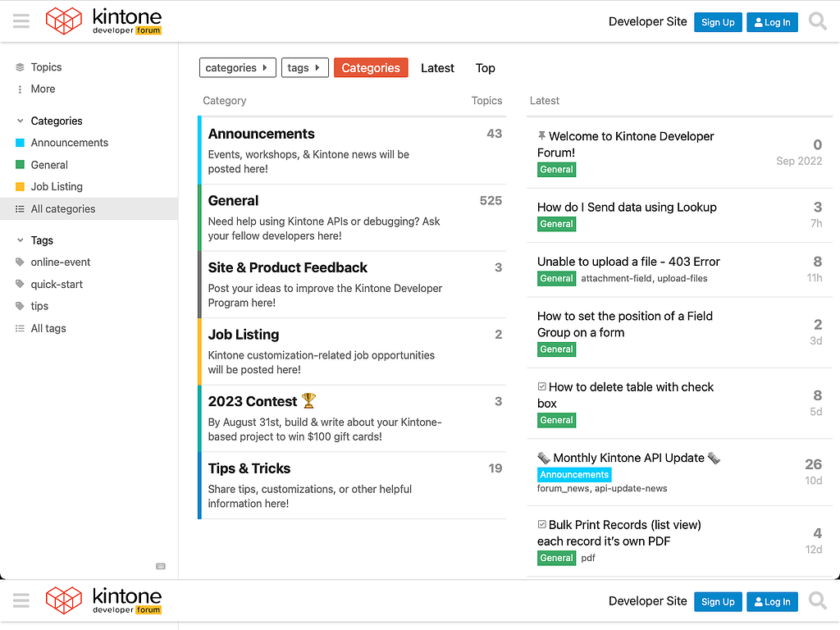Open All tags list icon
This screenshot has width=840, height=630.
pyautogui.click(x=21, y=329)
